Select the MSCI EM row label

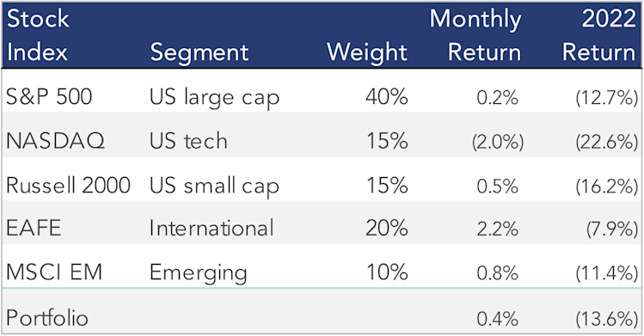[x=54, y=272]
